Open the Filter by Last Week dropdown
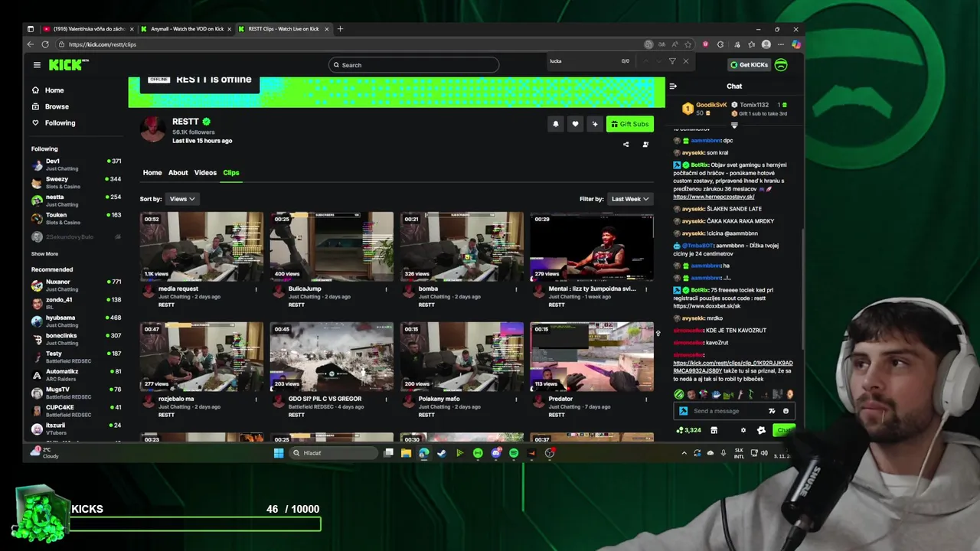 (x=630, y=199)
